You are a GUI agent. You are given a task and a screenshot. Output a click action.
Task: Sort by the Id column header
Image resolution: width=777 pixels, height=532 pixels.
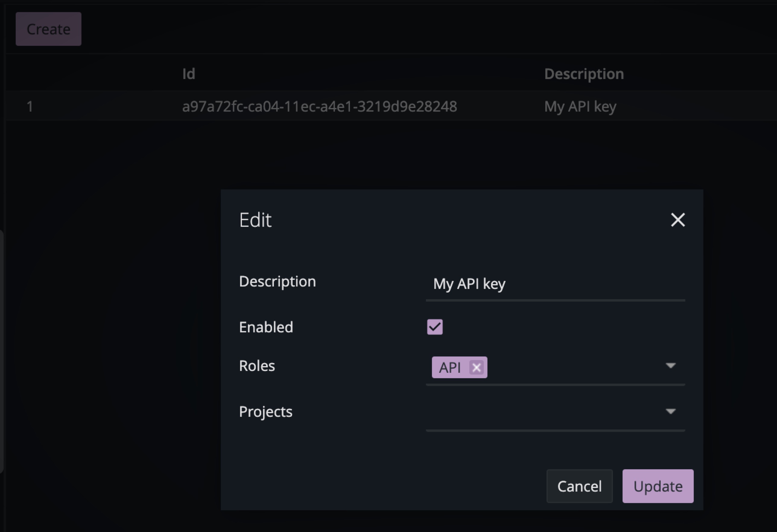189,74
